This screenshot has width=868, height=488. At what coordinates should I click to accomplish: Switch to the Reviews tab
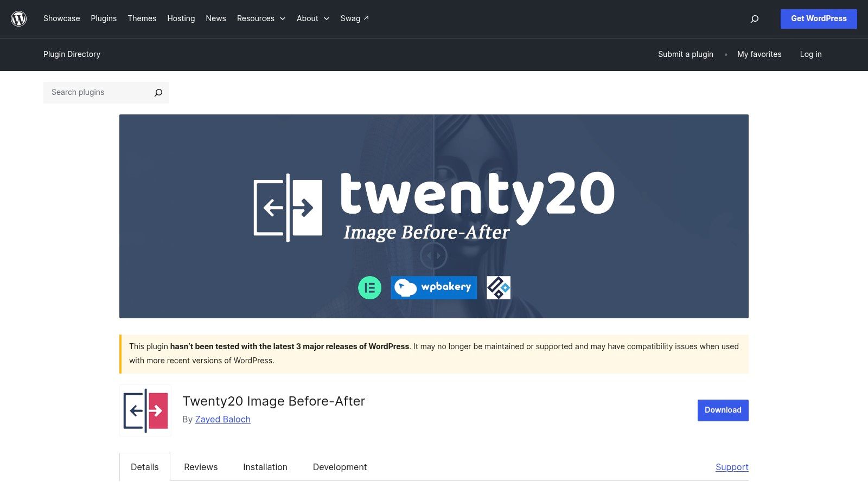(x=201, y=467)
